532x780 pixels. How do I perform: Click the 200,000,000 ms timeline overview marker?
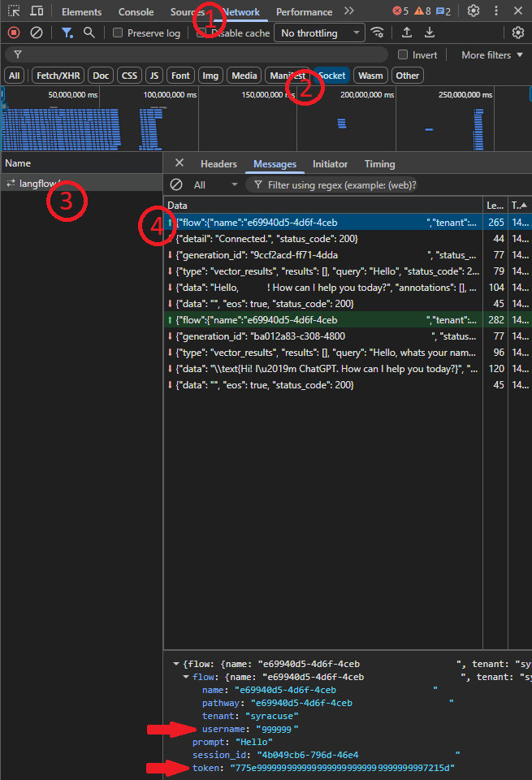coord(367,94)
